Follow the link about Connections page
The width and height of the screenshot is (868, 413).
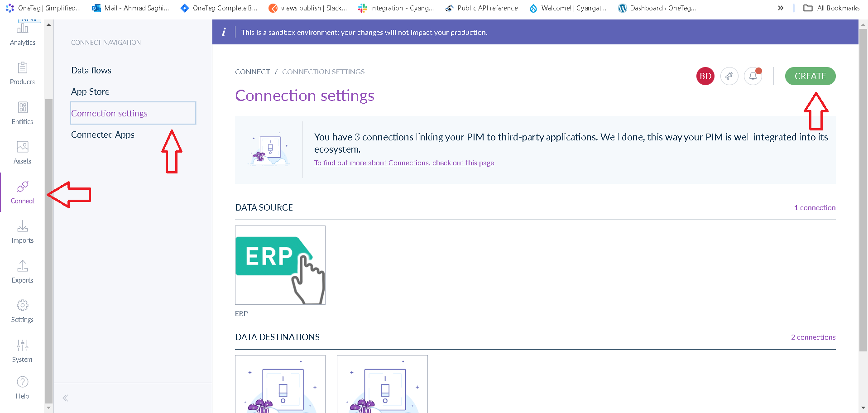click(x=404, y=163)
